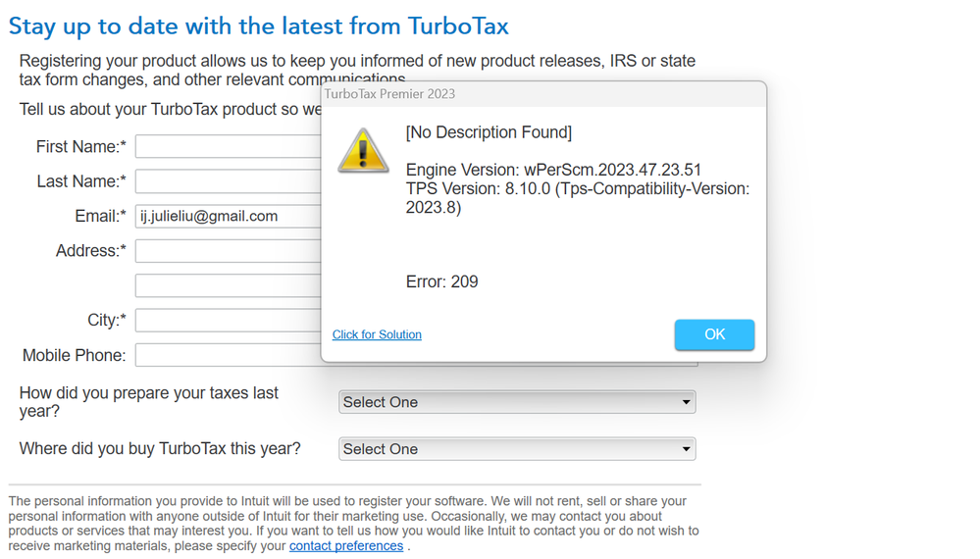Focus the first Address line field
Image resolution: width=980 pixels, height=559 pixels.
click(x=229, y=251)
